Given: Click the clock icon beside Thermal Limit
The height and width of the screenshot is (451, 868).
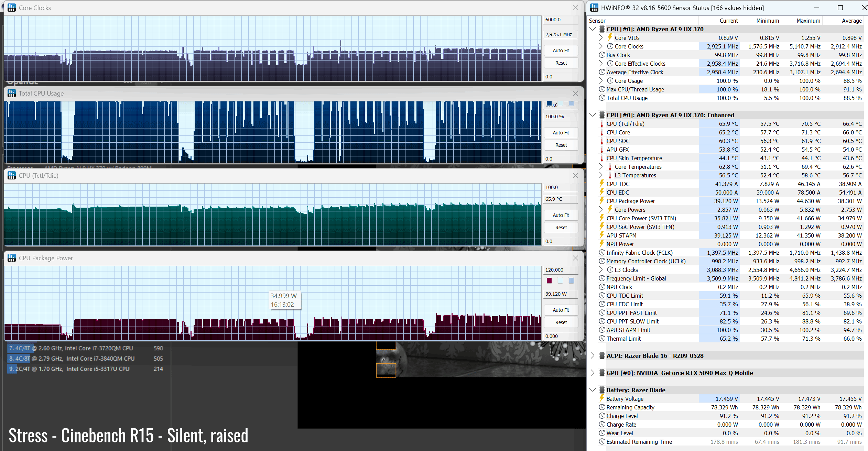Looking at the screenshot, I should [602, 338].
